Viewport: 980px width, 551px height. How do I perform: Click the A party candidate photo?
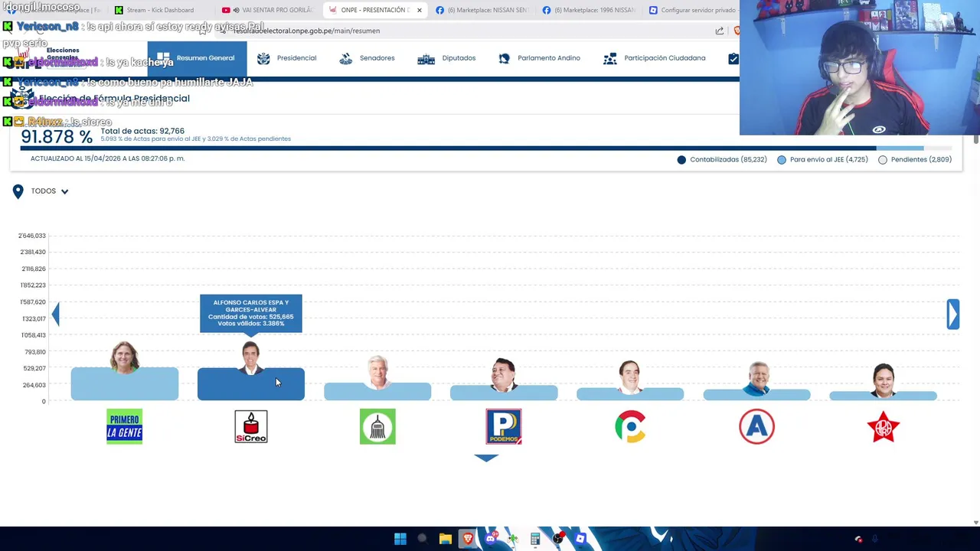tap(756, 378)
